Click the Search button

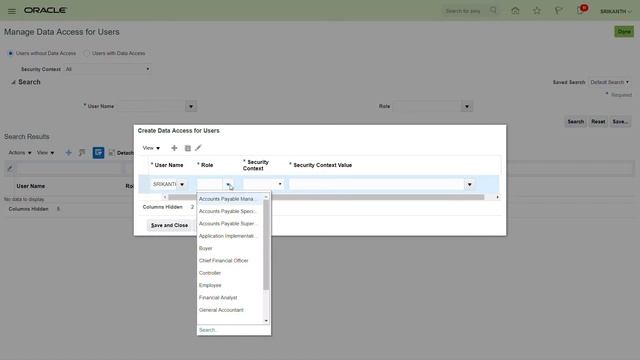[576, 122]
